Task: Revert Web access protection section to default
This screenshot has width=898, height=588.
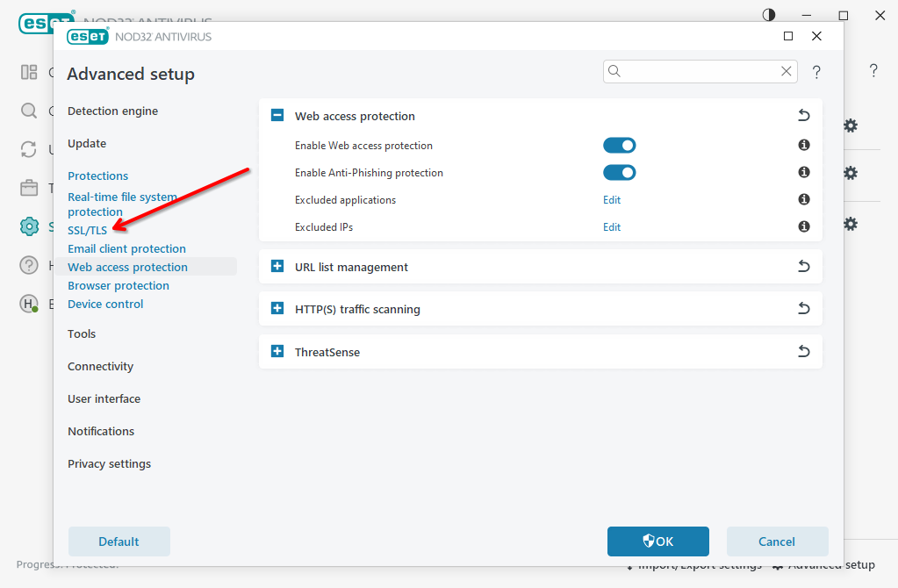Action: 803,116
